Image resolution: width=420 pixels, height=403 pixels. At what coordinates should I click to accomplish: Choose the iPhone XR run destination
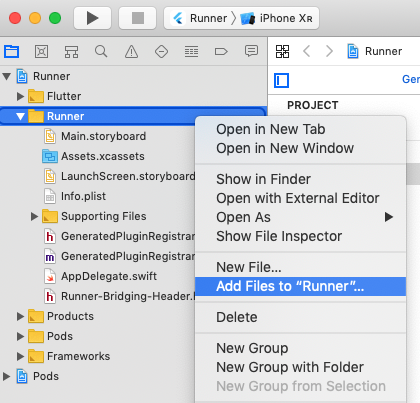pos(277,18)
